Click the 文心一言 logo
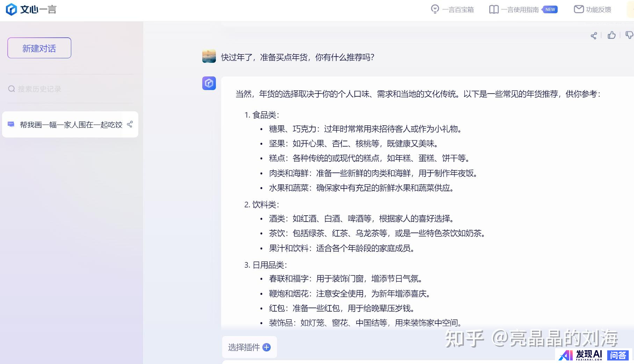Screen dimensions: 634x364 click(31, 9)
